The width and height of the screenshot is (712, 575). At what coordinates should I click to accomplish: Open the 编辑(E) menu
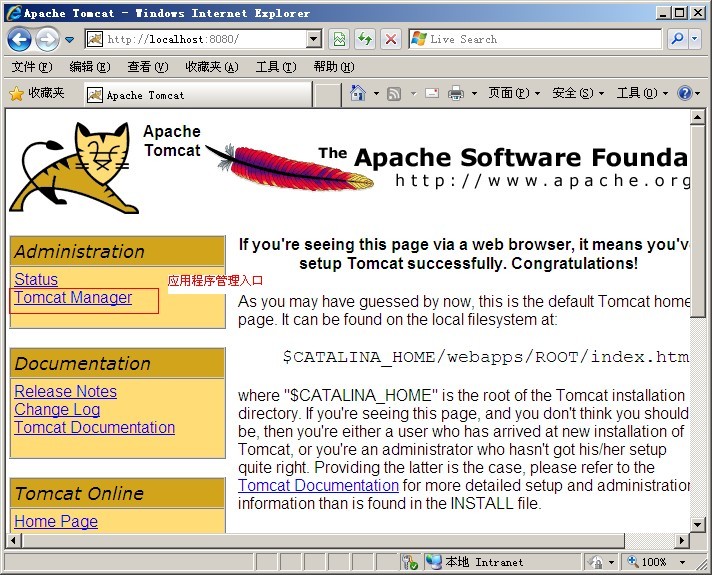pos(89,67)
